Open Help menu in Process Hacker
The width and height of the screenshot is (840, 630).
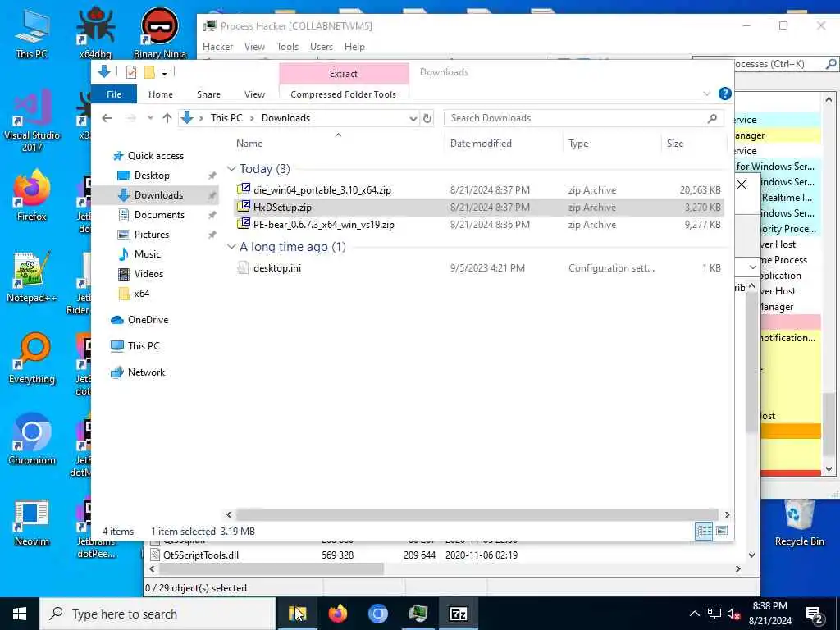pos(354,47)
